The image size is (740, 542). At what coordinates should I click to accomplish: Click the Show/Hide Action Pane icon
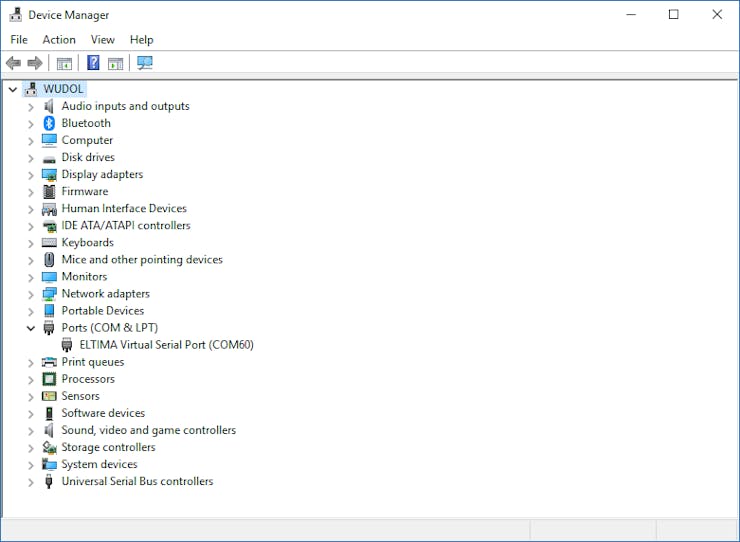coord(116,63)
